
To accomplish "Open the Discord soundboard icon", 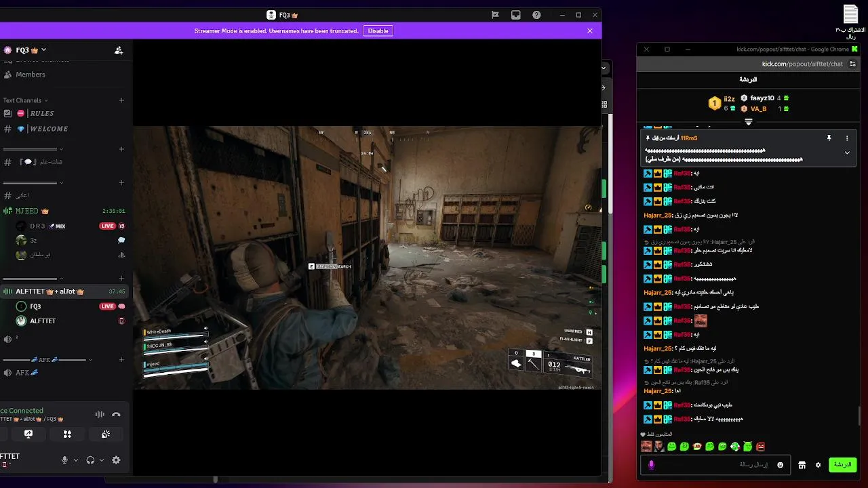I will (106, 434).
